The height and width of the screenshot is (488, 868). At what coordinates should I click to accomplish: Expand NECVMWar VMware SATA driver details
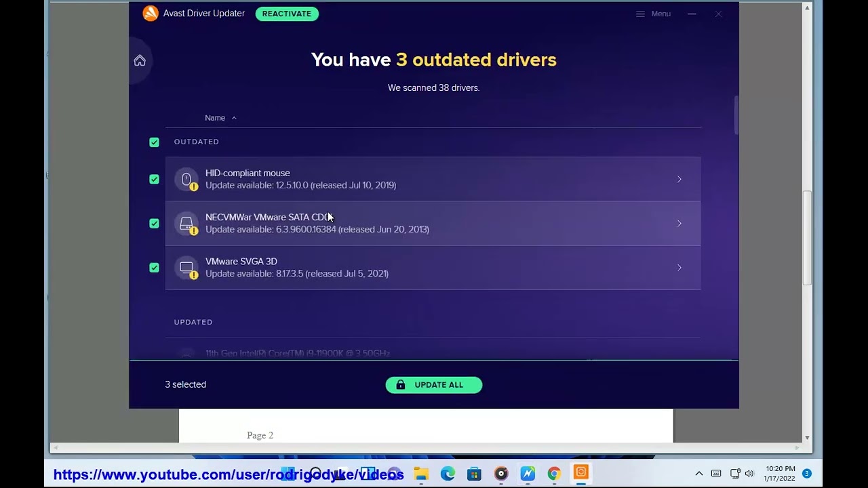[x=679, y=224]
